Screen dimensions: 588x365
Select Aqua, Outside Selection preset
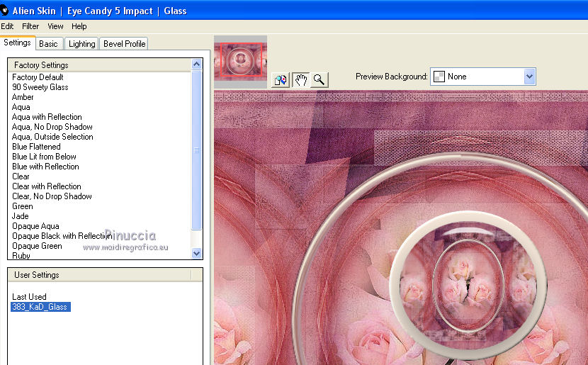coord(52,137)
